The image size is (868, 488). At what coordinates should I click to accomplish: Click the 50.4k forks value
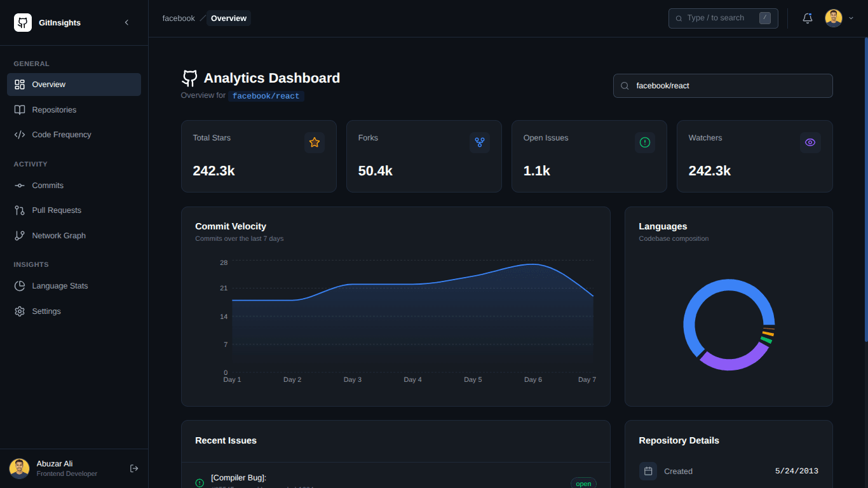(376, 171)
